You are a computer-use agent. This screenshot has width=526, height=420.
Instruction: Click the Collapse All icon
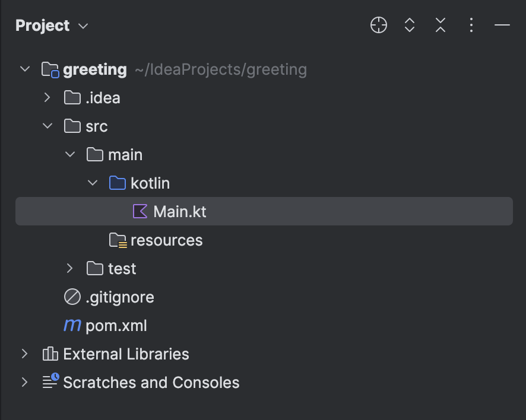pyautogui.click(x=441, y=25)
